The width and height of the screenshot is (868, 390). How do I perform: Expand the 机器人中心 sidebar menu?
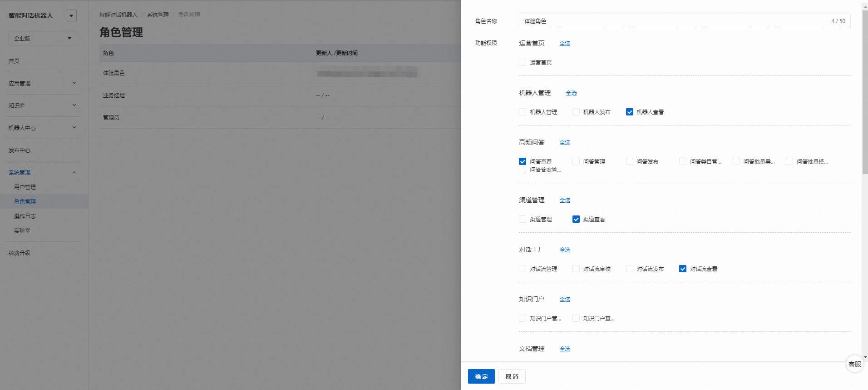tap(43, 128)
